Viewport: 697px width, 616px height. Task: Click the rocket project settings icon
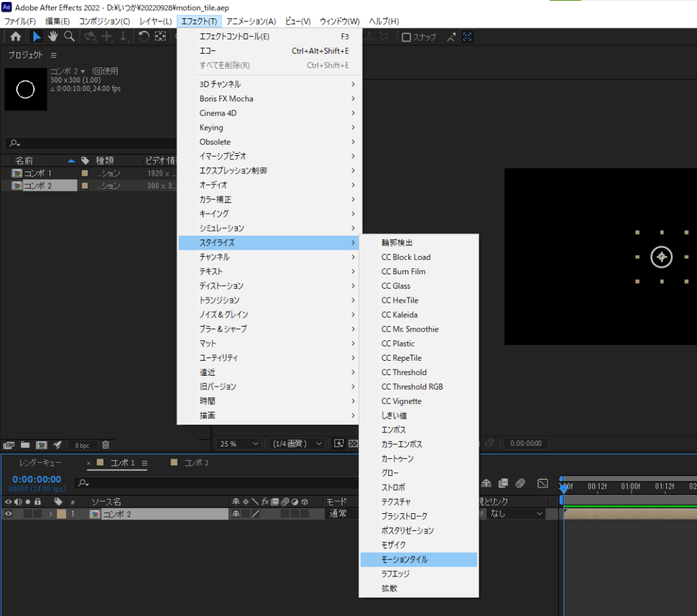pyautogui.click(x=57, y=444)
